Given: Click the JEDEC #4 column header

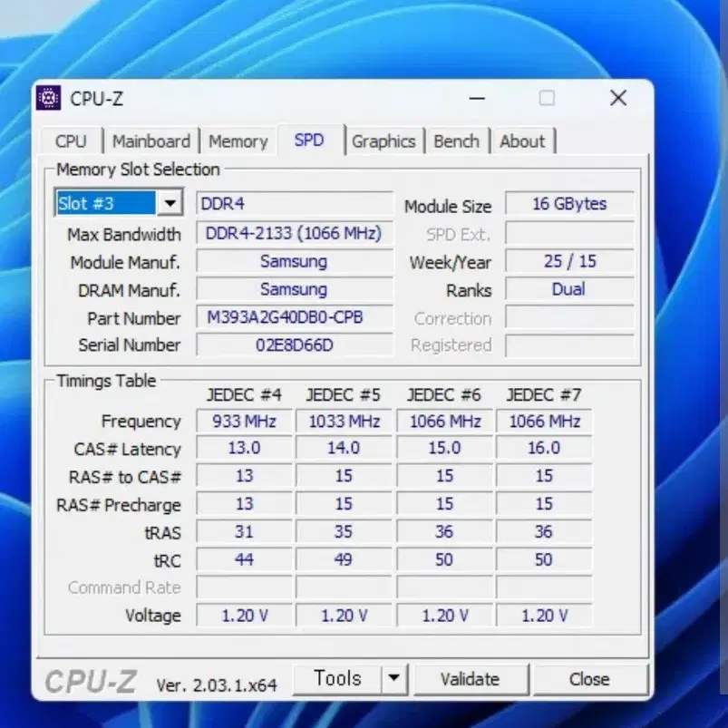Looking at the screenshot, I should click(244, 395).
